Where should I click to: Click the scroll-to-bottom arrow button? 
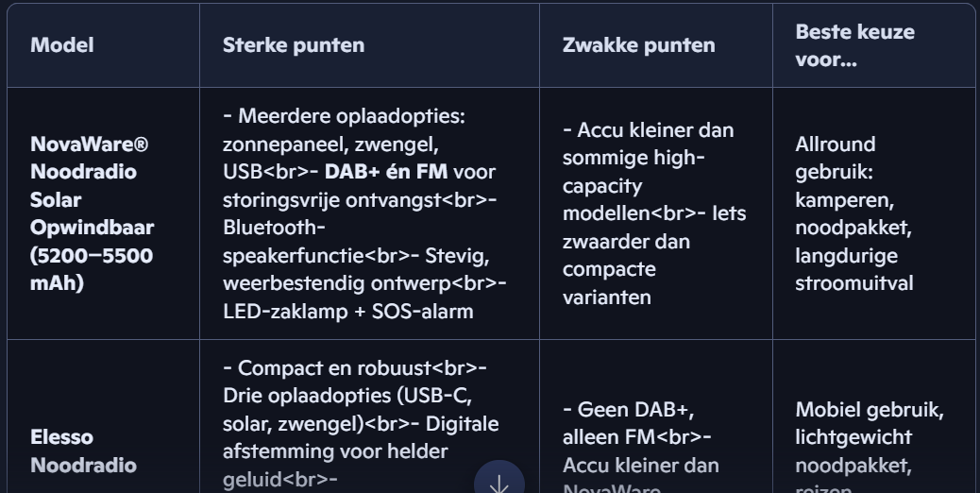pyautogui.click(x=498, y=482)
